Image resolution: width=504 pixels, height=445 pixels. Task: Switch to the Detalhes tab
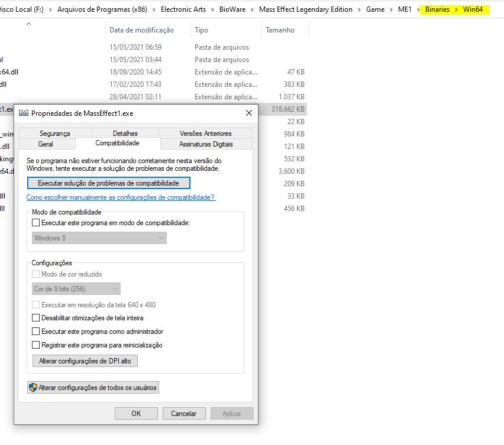coord(125,133)
